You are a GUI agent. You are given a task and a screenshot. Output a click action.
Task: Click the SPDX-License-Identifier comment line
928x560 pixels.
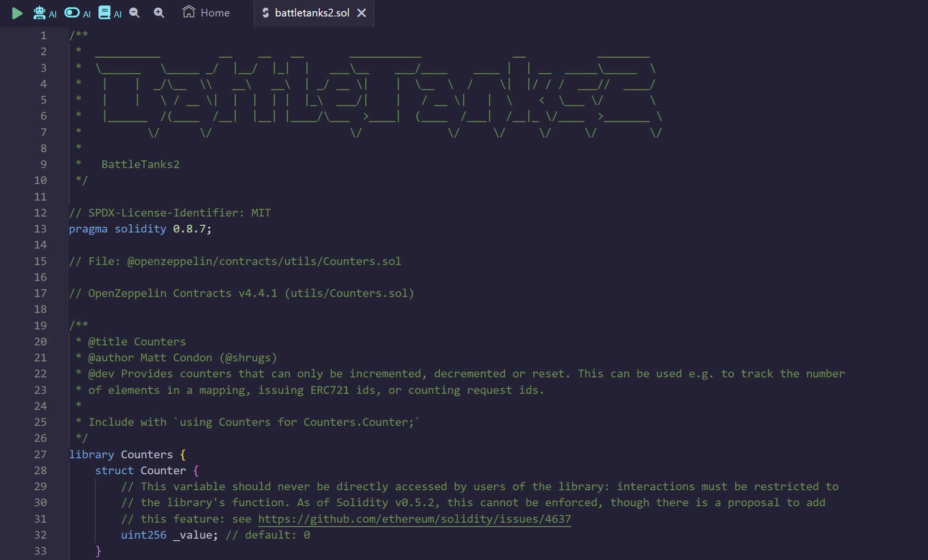point(170,213)
